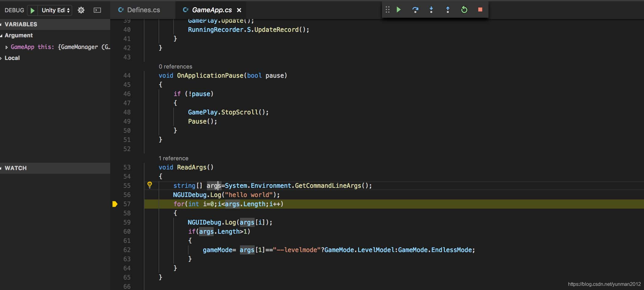This screenshot has height=290, width=644.
Task: Click args.Length in the for loop
Action: 245,204
